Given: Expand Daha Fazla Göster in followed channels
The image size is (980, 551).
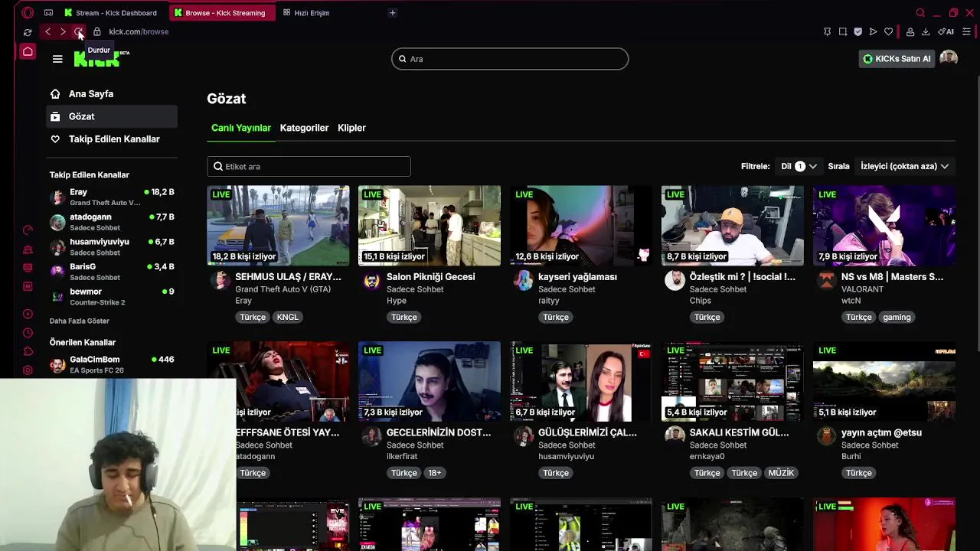Looking at the screenshot, I should (x=80, y=321).
